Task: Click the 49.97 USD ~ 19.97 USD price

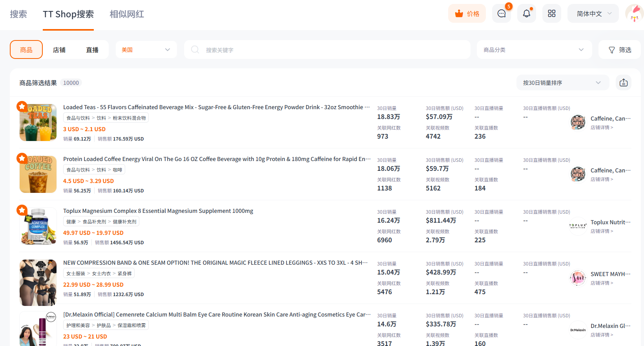Action: [x=93, y=233]
